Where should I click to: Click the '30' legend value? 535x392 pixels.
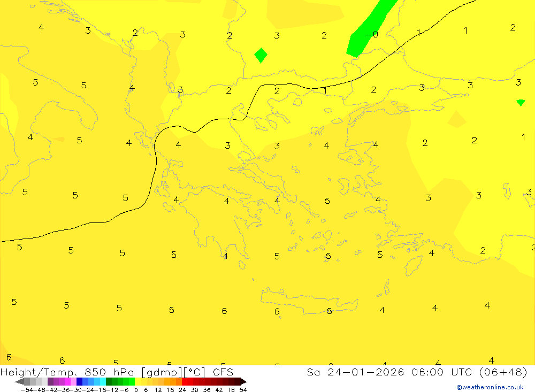click(195, 390)
